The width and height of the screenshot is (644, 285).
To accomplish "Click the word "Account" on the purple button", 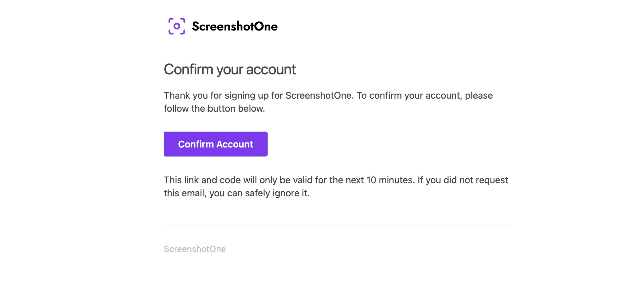I will (235, 144).
